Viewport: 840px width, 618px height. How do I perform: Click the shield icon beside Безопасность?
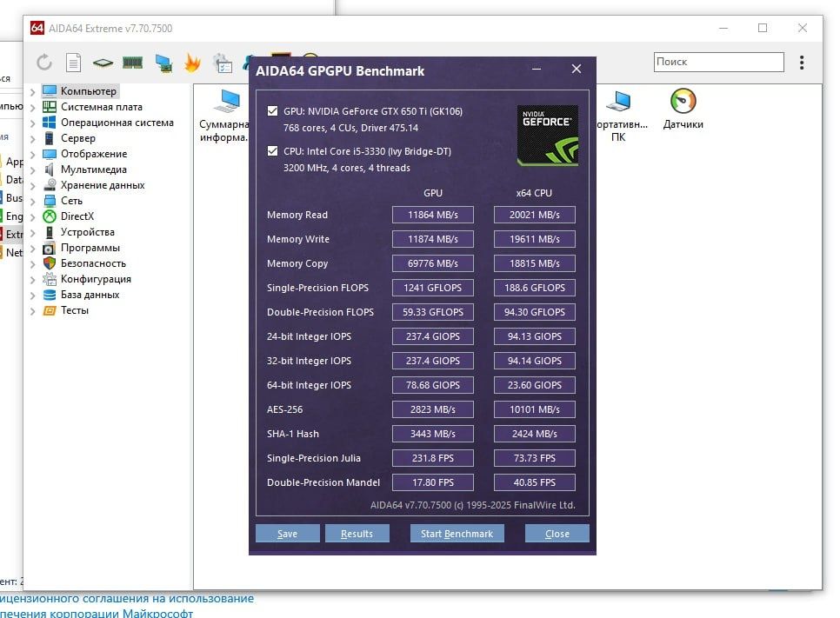pyautogui.click(x=50, y=263)
